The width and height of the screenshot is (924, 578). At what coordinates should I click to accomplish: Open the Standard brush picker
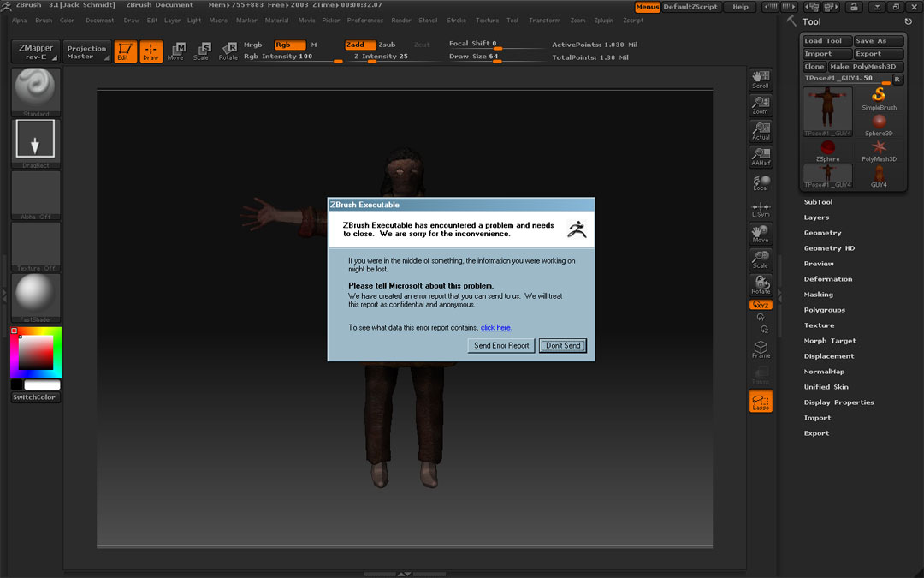36,92
